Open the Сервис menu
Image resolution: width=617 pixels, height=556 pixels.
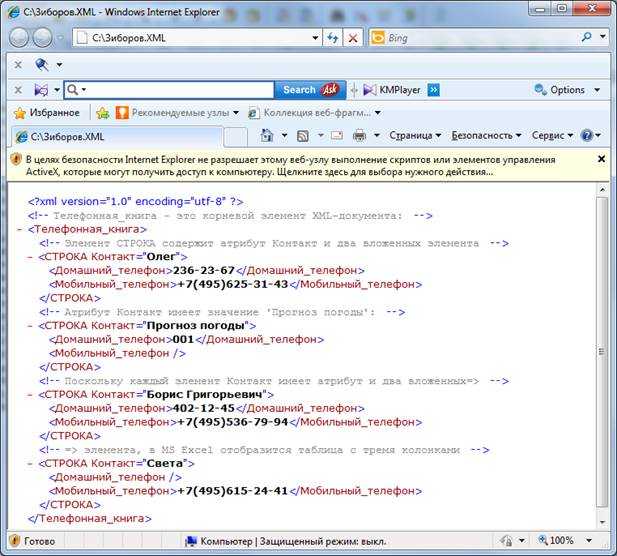click(x=552, y=136)
